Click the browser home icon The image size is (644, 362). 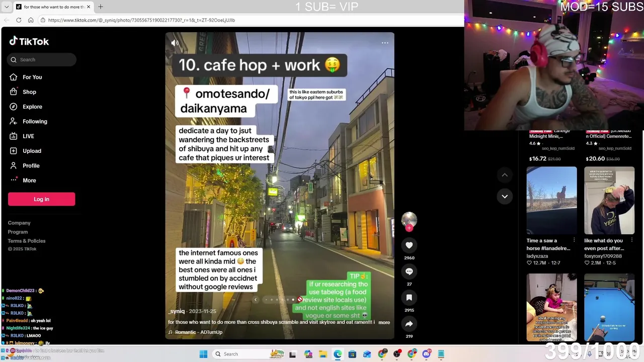31,20
